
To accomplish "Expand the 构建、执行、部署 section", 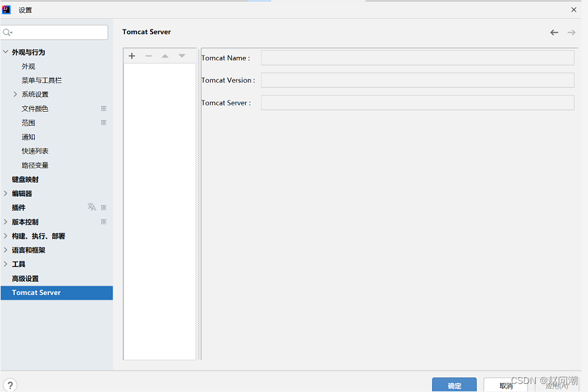I will (5, 236).
